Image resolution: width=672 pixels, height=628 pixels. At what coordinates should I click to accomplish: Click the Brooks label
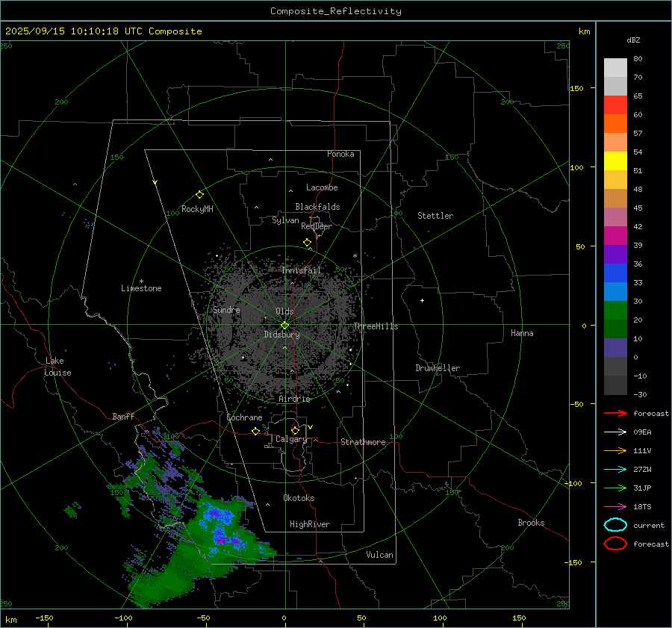tap(531, 523)
